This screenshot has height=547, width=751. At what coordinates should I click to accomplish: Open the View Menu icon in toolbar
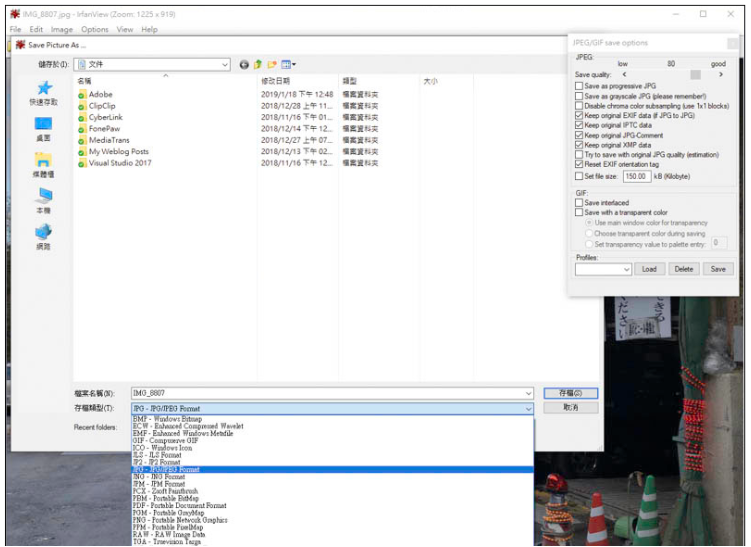288,64
